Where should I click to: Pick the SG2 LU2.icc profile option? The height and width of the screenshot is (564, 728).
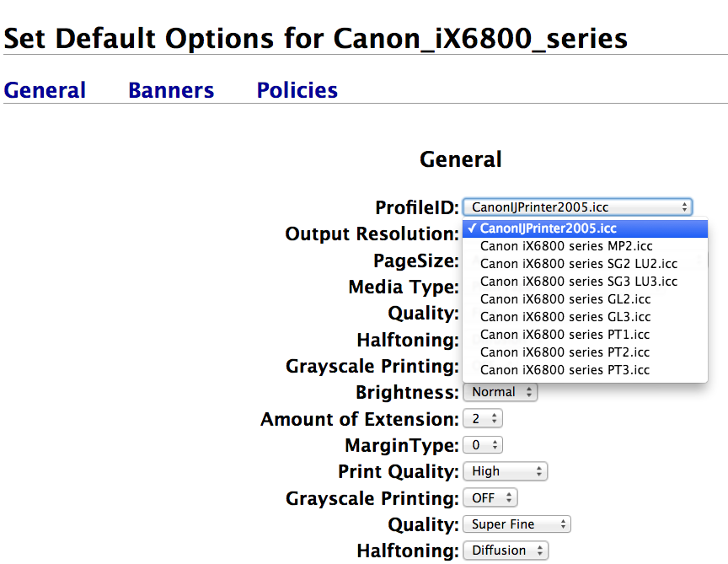point(578,264)
